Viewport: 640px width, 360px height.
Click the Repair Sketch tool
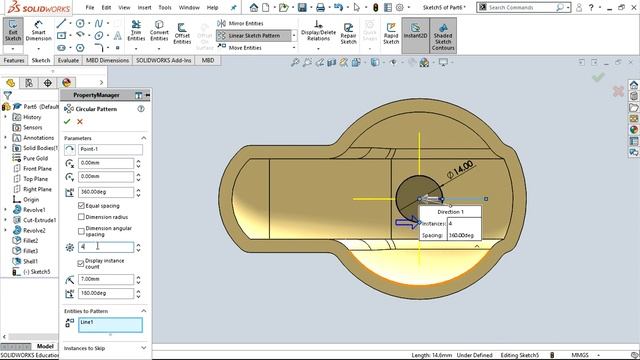click(x=348, y=33)
